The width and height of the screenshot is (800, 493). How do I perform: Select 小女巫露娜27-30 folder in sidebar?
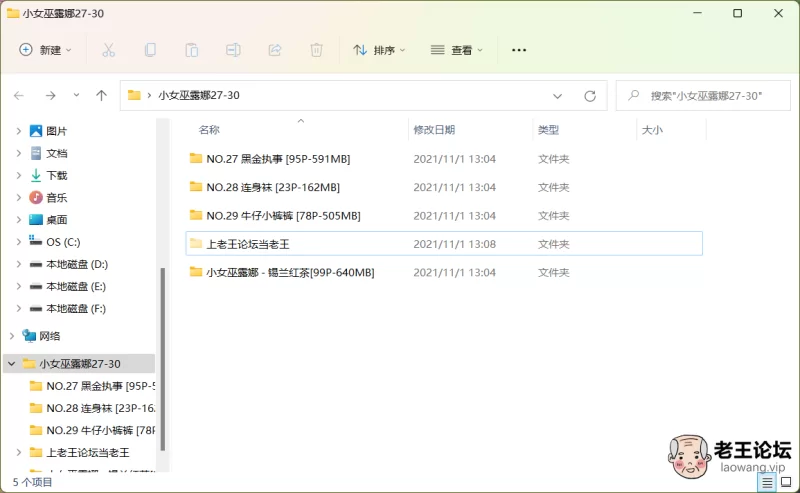click(80, 364)
